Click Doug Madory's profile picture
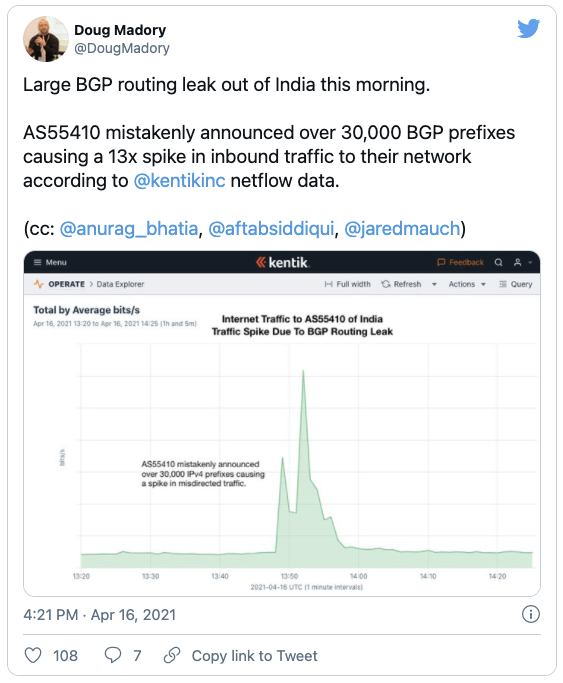This screenshot has height=683, width=563. tap(46, 39)
